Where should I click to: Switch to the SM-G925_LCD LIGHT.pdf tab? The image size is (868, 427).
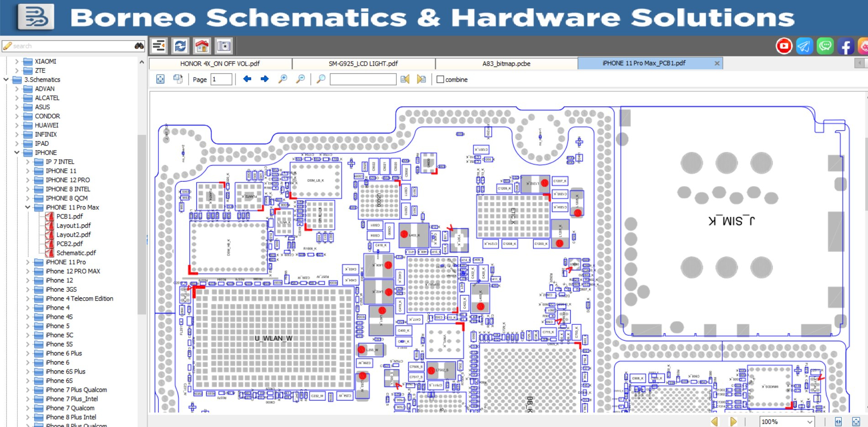click(363, 63)
